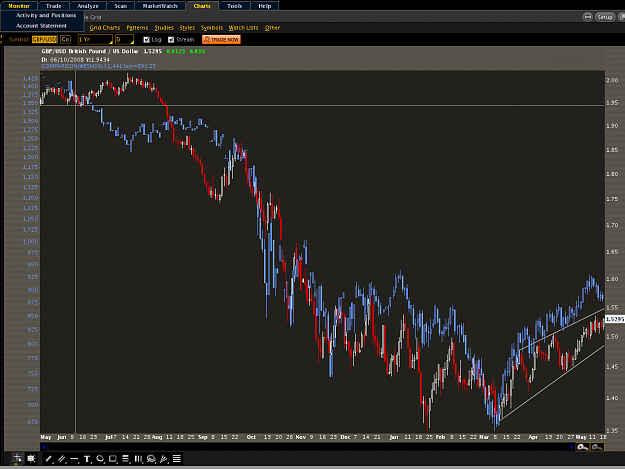Click the zoom in magnifier icon
The width and height of the screenshot is (625, 469).
click(x=582, y=447)
